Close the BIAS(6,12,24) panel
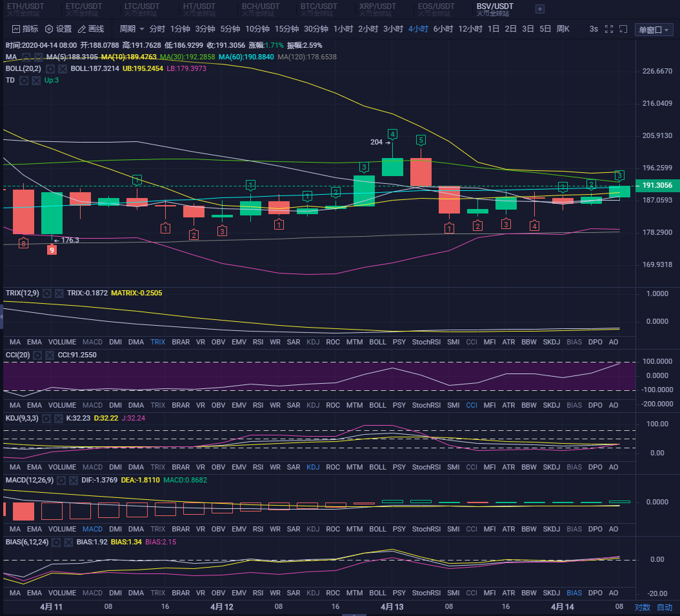This screenshot has width=680, height=616. pyautogui.click(x=68, y=542)
